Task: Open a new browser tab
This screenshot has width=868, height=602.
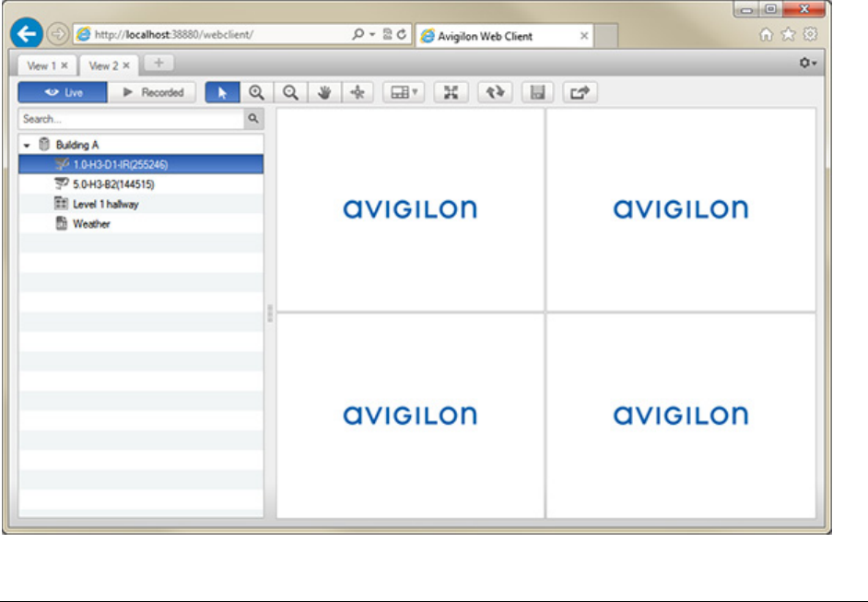Action: pos(606,36)
